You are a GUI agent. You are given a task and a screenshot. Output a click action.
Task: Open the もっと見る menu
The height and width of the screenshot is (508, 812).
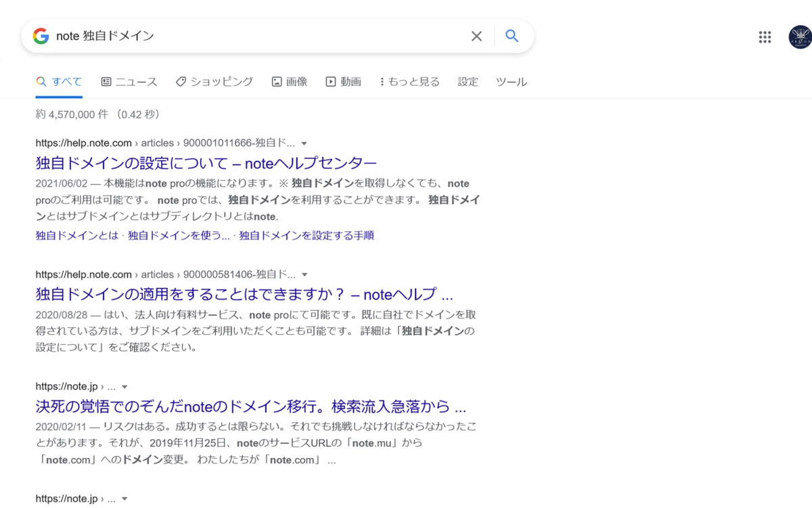coord(410,82)
